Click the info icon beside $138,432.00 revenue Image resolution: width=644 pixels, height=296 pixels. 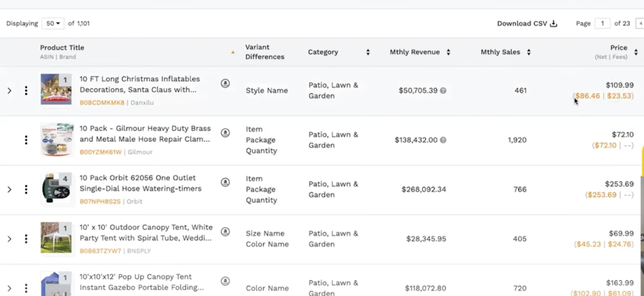pyautogui.click(x=443, y=140)
